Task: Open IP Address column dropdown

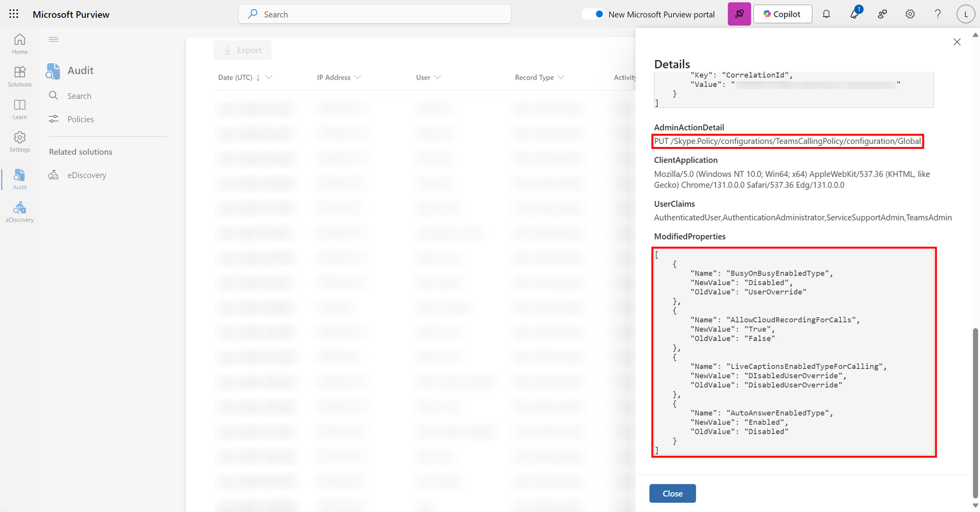Action: click(358, 77)
